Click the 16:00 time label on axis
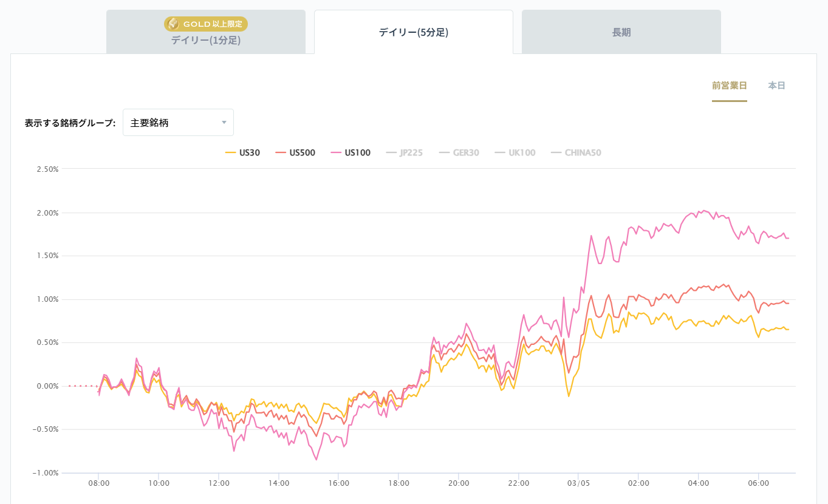The height and width of the screenshot is (504, 828). [x=338, y=483]
